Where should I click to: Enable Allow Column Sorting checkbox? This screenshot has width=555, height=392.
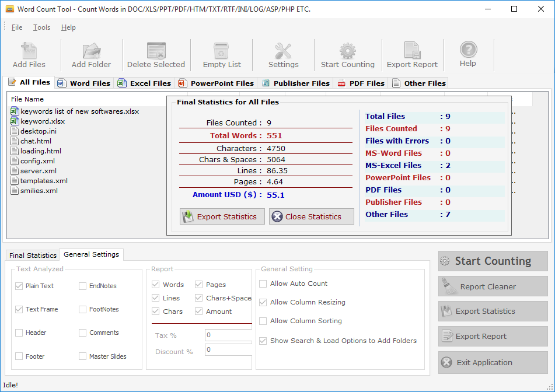tap(263, 321)
